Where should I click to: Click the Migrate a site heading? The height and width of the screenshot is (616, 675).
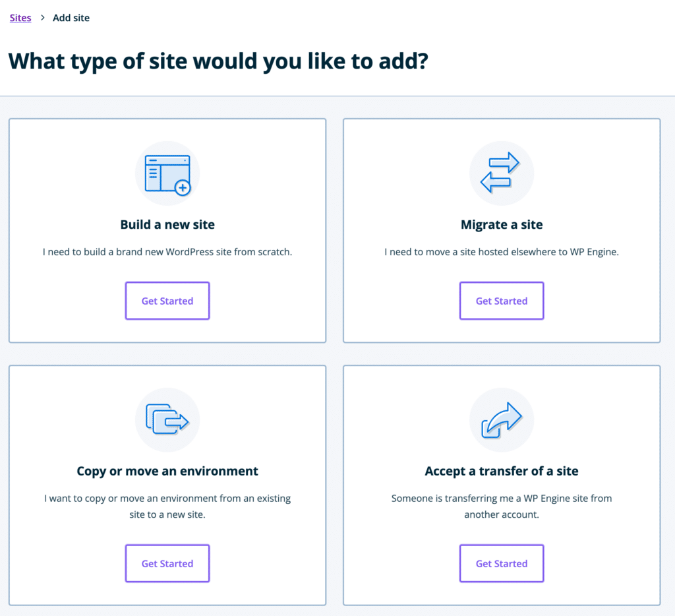point(502,225)
